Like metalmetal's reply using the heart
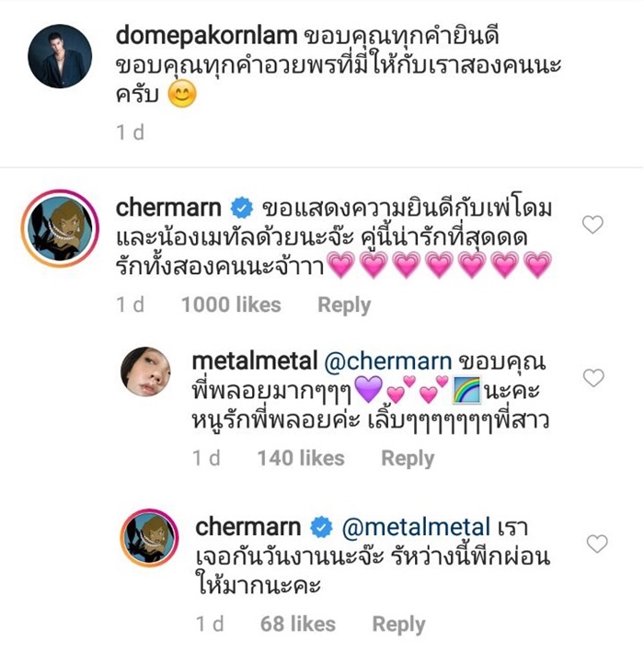 tap(594, 377)
